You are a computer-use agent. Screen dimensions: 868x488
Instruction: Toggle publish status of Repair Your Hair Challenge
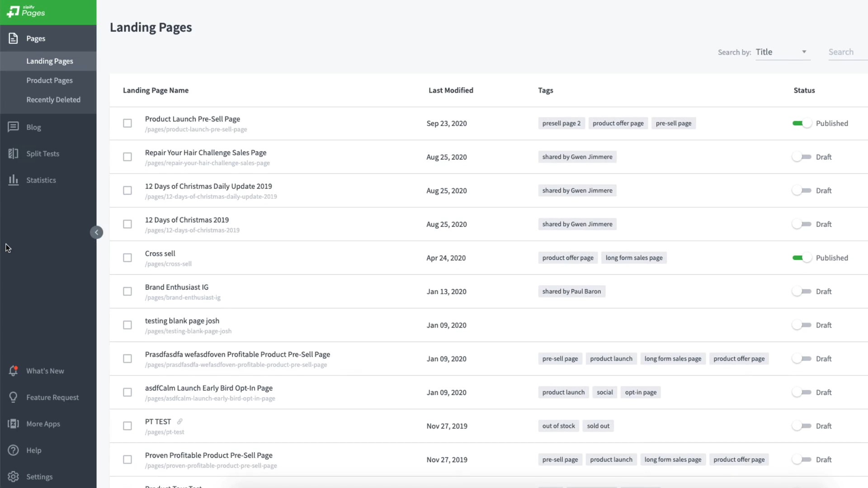[802, 157]
